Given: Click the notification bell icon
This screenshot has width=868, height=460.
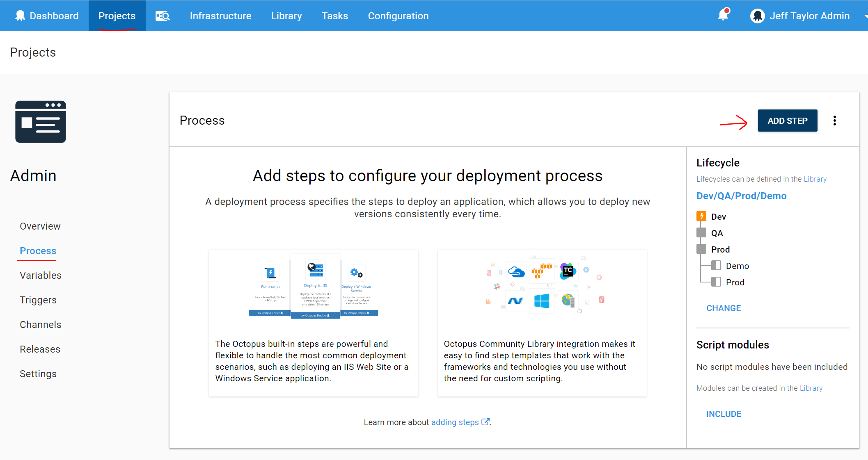Looking at the screenshot, I should [x=723, y=15].
